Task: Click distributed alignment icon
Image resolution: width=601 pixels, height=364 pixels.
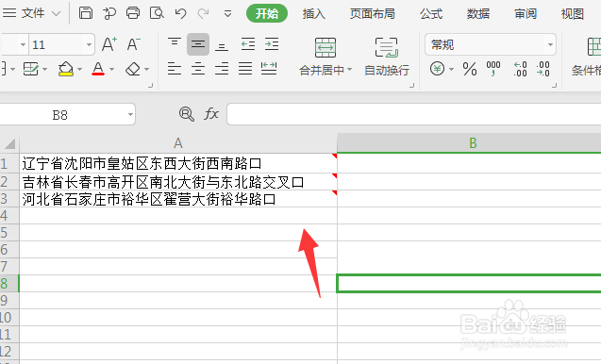Action: [x=269, y=69]
